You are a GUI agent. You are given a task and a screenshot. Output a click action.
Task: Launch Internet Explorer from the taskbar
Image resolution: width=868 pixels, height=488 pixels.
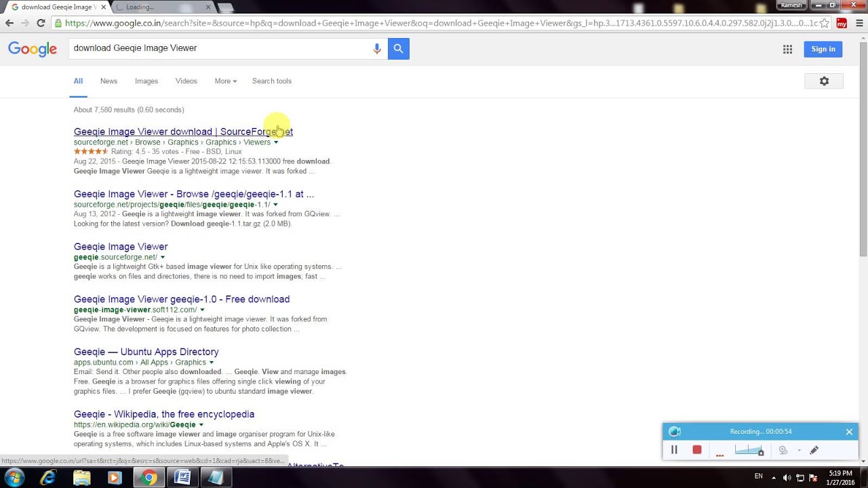pyautogui.click(x=48, y=478)
